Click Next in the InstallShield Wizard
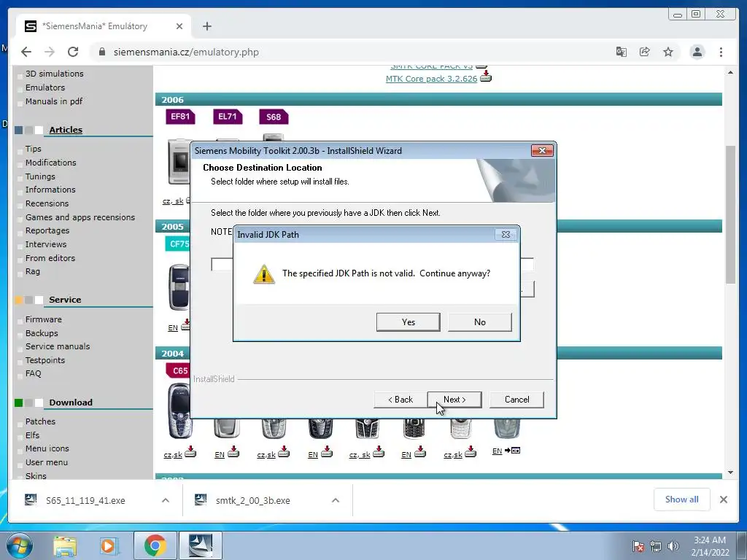The height and width of the screenshot is (560, 747). 454,400
